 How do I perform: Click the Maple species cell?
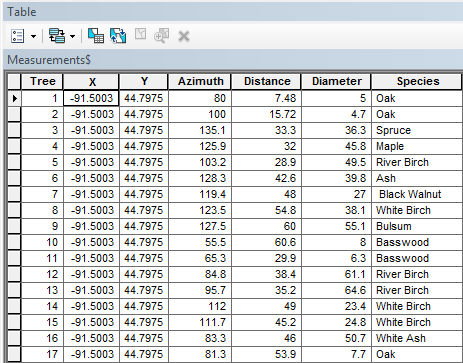tap(417, 146)
